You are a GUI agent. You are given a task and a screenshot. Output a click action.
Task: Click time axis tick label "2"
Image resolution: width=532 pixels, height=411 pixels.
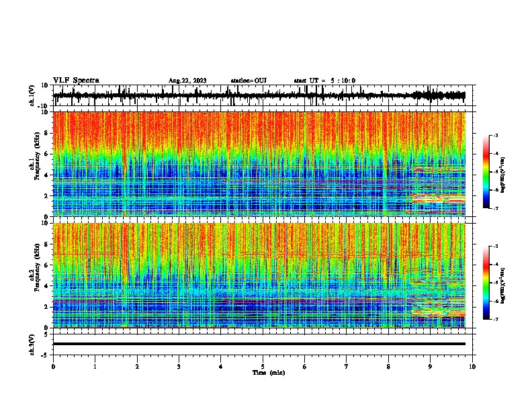(137, 367)
